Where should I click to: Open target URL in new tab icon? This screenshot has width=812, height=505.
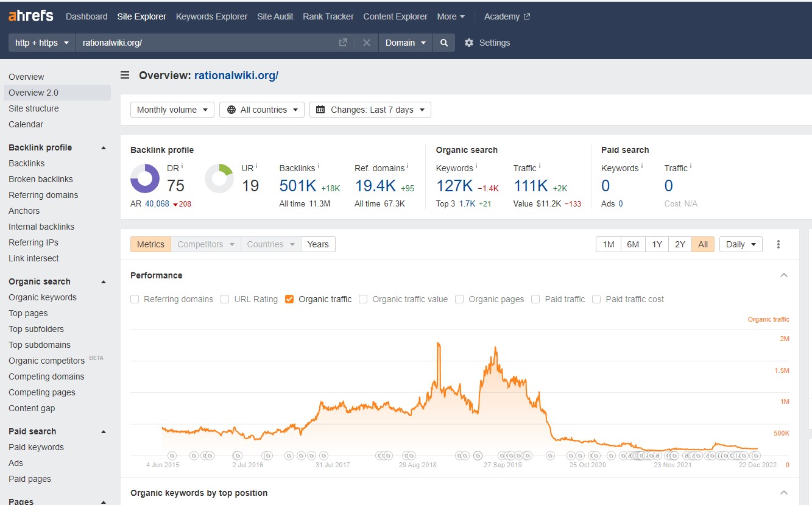pyautogui.click(x=343, y=43)
